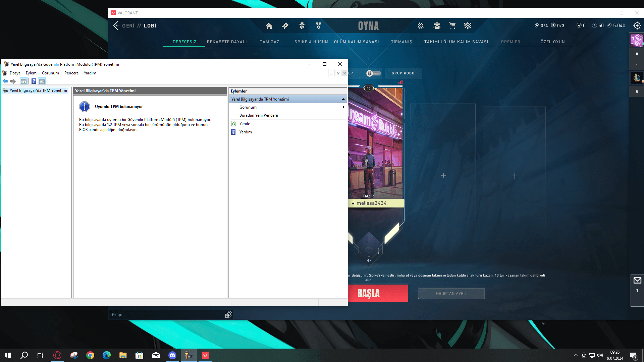Select the ÖLÜM KALIM SAVAŞI tab
644x362 pixels.
[356, 42]
